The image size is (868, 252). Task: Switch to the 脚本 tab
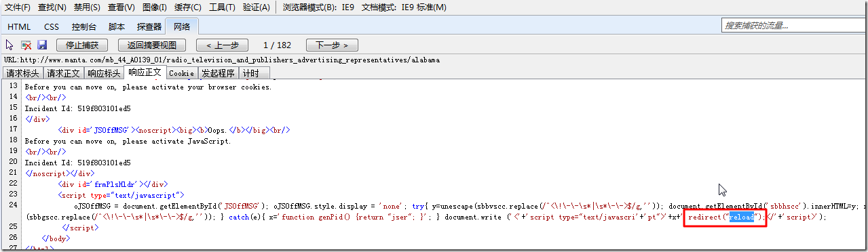(x=117, y=27)
